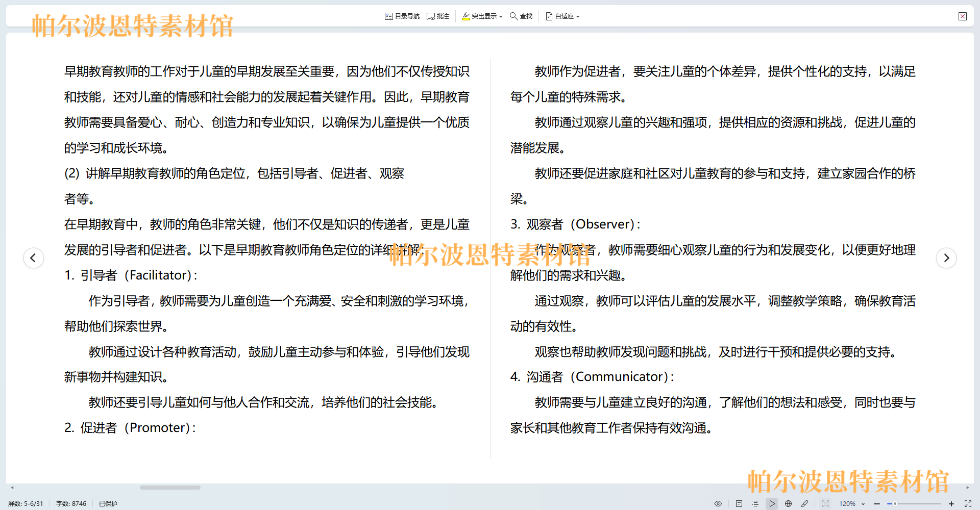Open the 自适应 fit mode dropdown
This screenshot has height=510, width=980.
[x=562, y=16]
